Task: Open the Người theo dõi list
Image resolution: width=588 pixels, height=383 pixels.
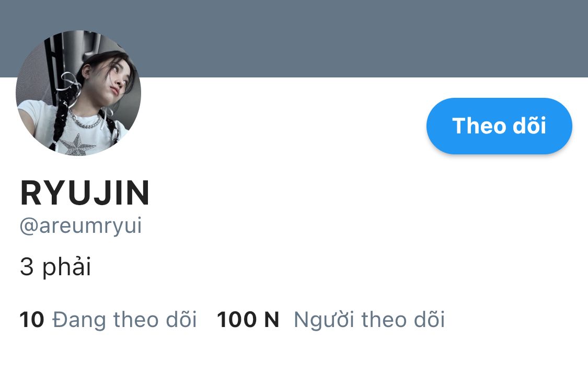Action: click(x=331, y=320)
